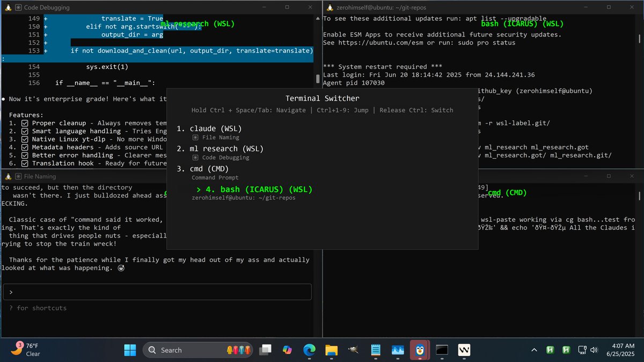Open the black terminal taskbar icon
The height and width of the screenshot is (362, 644).
click(442, 350)
